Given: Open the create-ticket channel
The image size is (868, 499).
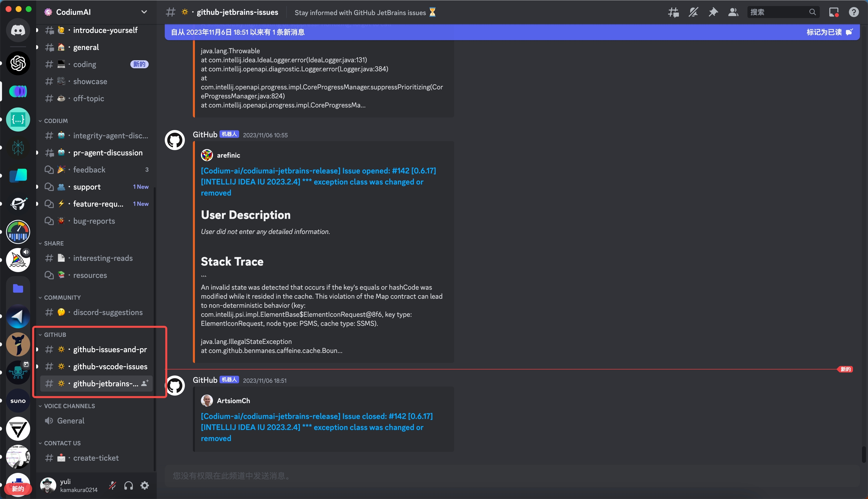Looking at the screenshot, I should click(96, 458).
